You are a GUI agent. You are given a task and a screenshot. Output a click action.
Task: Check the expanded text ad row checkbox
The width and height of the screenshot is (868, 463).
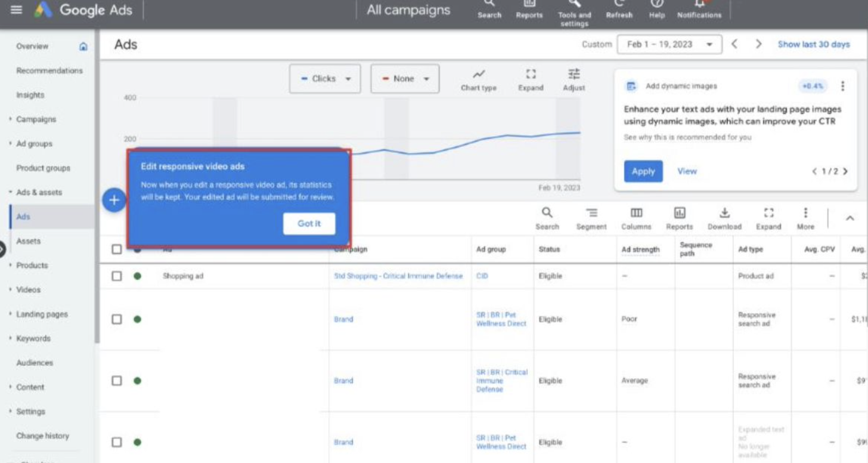click(x=117, y=442)
